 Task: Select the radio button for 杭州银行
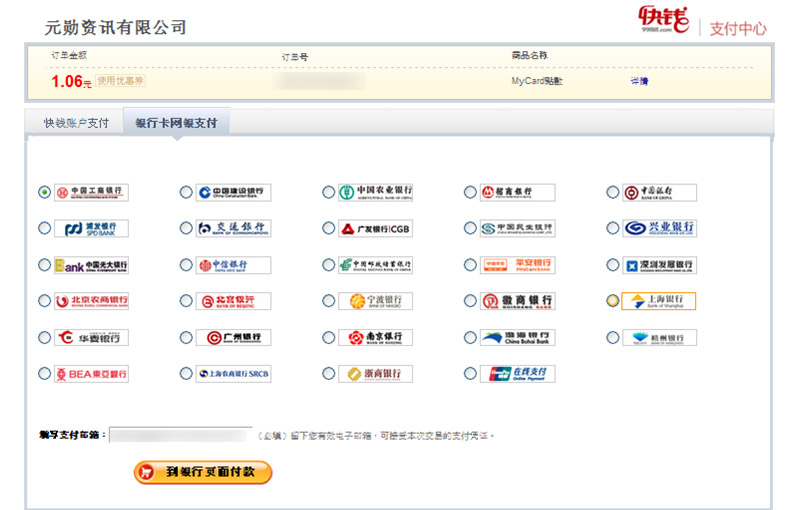pyautogui.click(x=612, y=337)
